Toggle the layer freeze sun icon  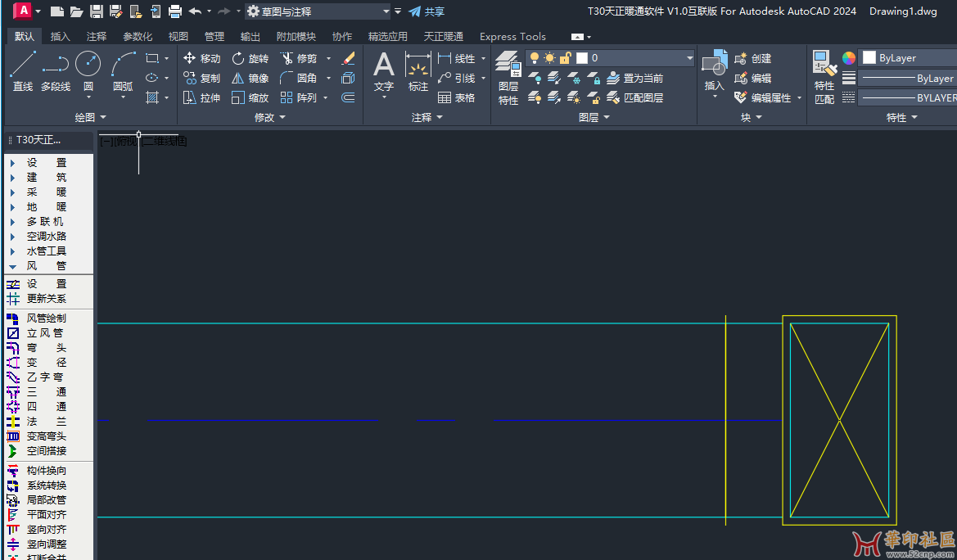[x=549, y=58]
